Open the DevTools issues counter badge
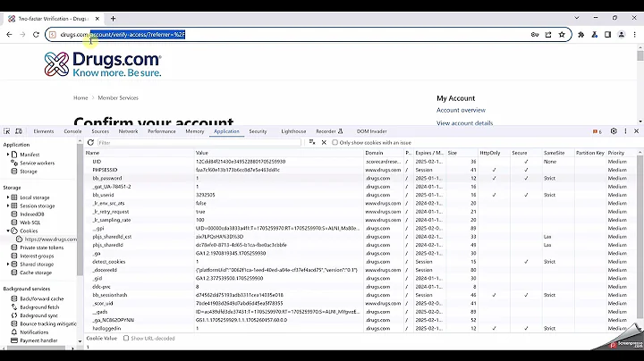644x361 pixels. [x=597, y=131]
